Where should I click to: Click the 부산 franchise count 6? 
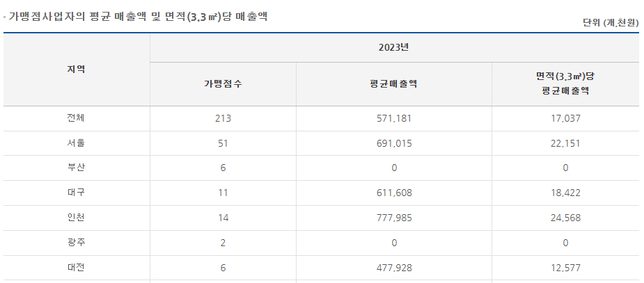(223, 168)
